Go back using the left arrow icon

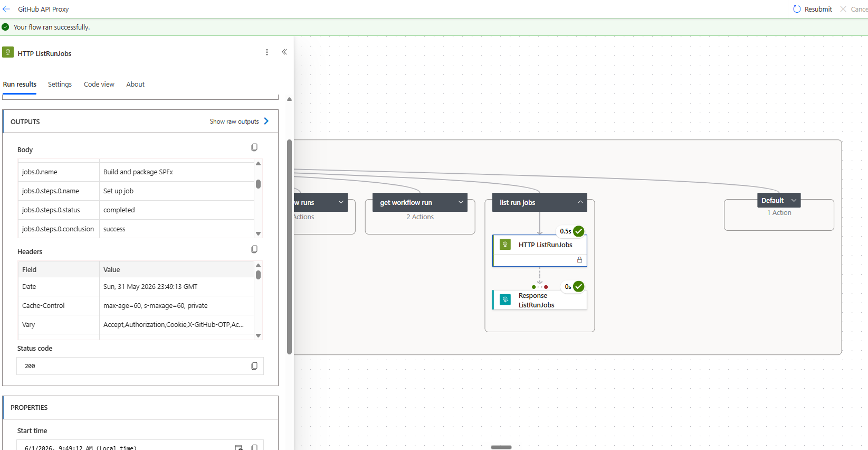[x=6, y=9]
